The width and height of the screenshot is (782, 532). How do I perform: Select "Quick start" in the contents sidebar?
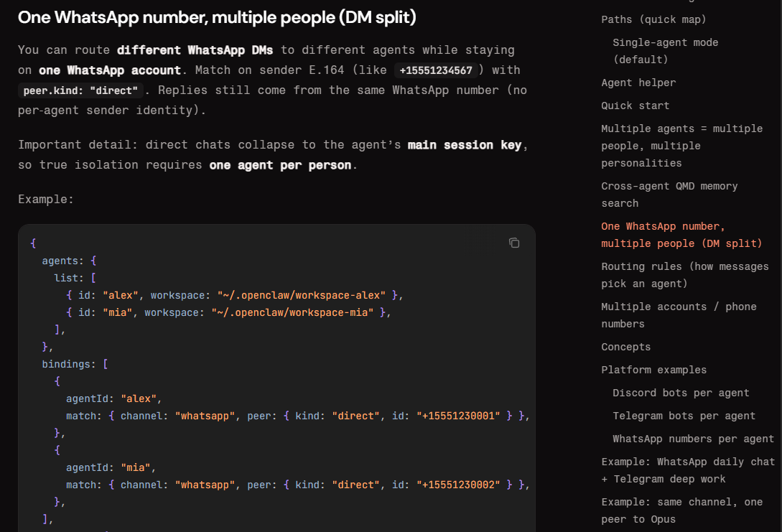click(635, 106)
